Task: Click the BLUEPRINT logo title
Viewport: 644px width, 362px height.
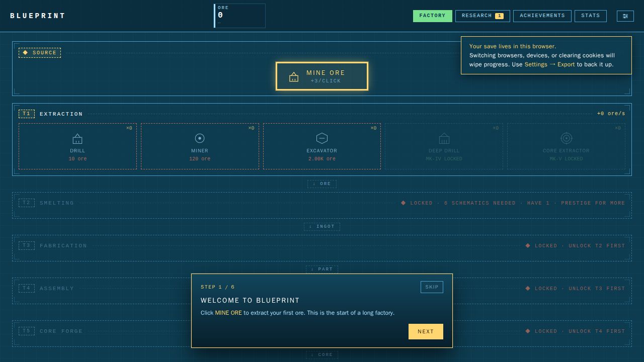Action: click(38, 16)
